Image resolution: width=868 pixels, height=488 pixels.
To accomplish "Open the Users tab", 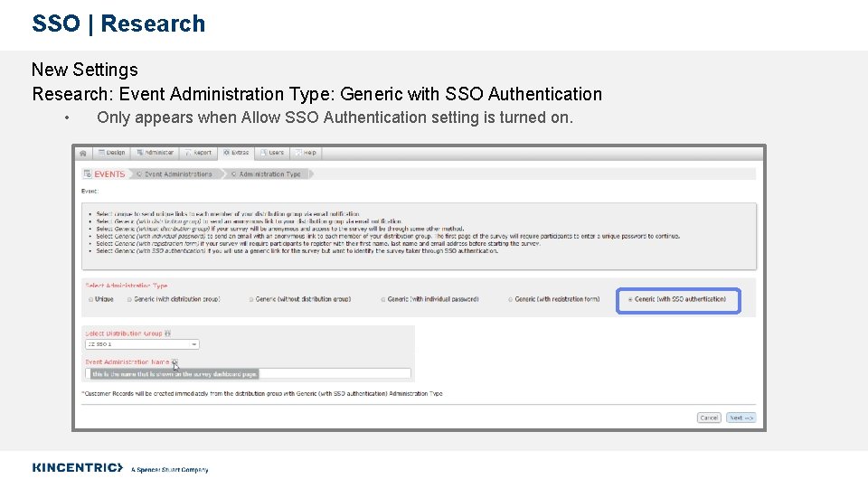I will pyautogui.click(x=272, y=153).
